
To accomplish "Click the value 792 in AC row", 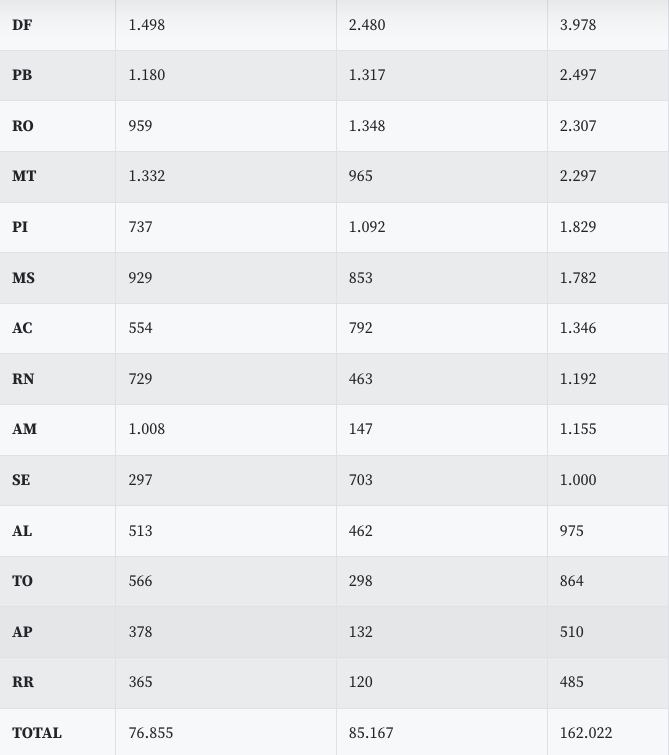I will 361,328.
